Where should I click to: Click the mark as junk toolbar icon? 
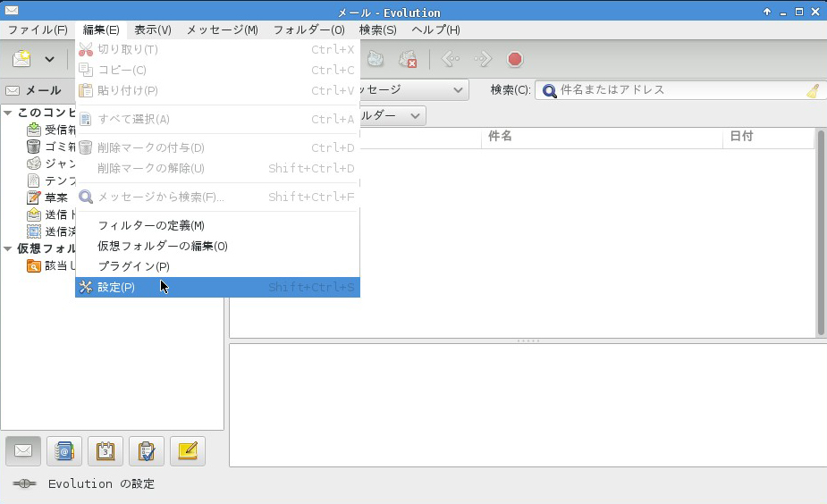click(x=376, y=59)
